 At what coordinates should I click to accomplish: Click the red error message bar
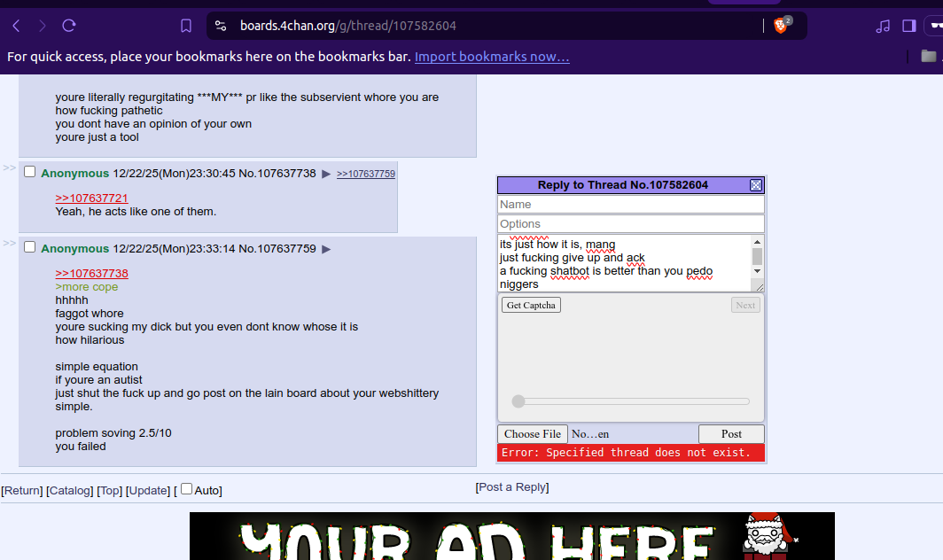click(x=631, y=453)
